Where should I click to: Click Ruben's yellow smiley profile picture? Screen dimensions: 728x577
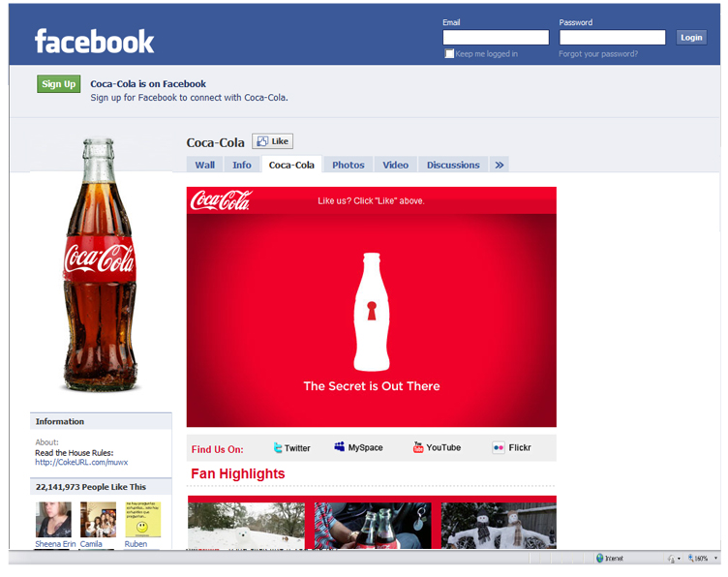click(x=143, y=520)
